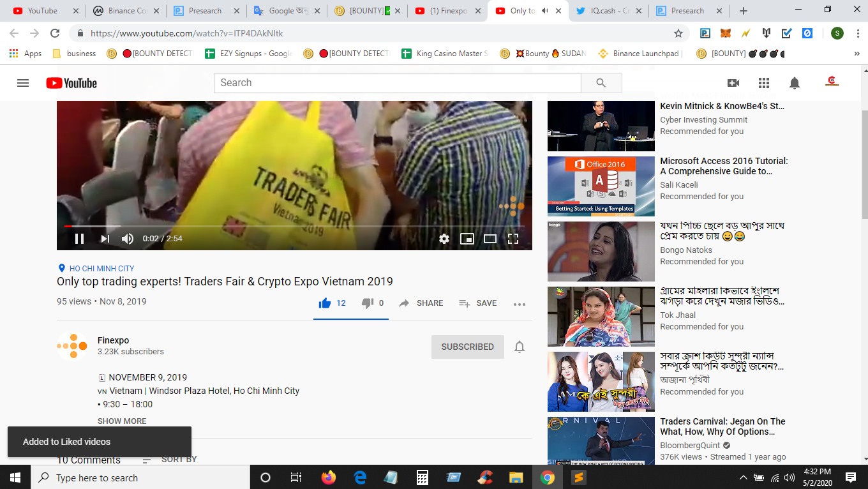Image resolution: width=868 pixels, height=489 pixels.
Task: Go to the YouTube home logo
Action: 71,83
